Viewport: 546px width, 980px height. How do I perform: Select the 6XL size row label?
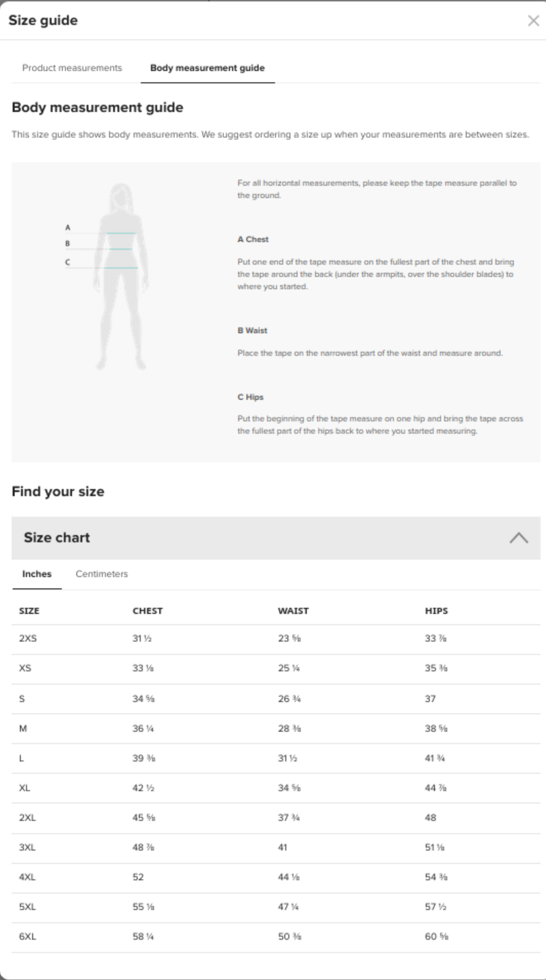click(27, 937)
